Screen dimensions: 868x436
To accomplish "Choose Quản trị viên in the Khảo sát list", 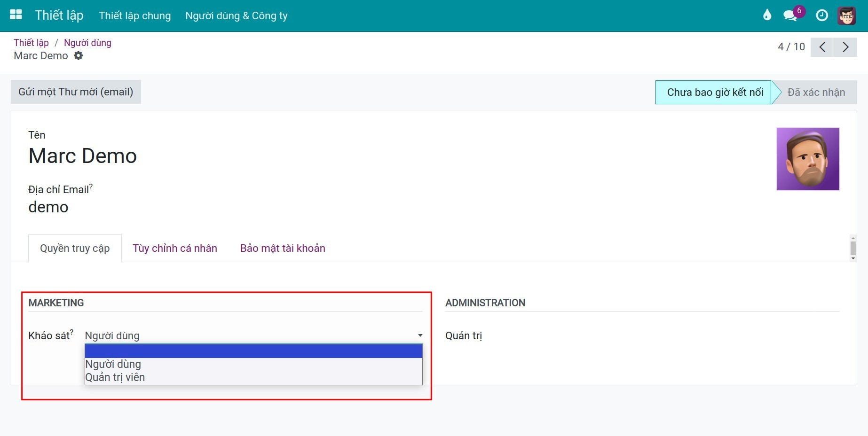I will point(253,377).
